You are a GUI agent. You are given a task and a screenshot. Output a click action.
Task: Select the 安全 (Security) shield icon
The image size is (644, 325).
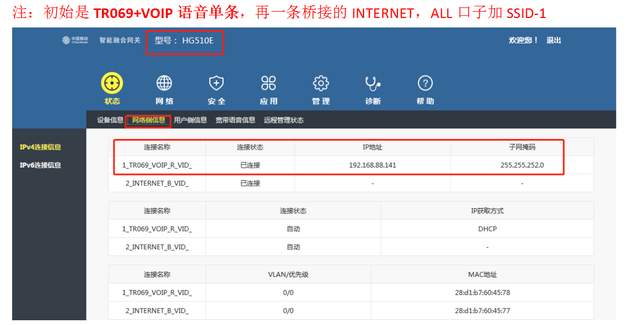click(216, 83)
